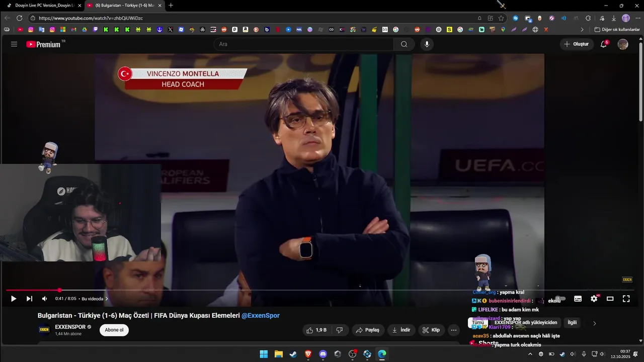Image resolution: width=644 pixels, height=362 pixels.
Task: Mute the video volume
Action: click(44, 299)
